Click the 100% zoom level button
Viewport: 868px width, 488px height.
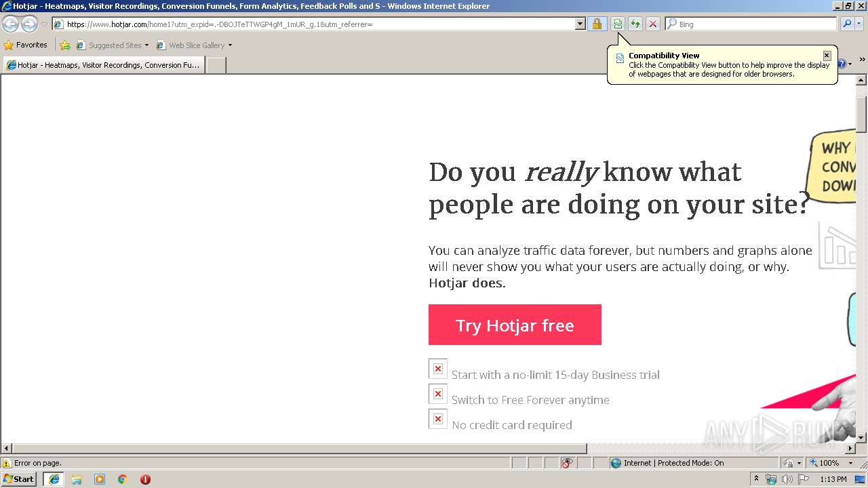(x=825, y=463)
